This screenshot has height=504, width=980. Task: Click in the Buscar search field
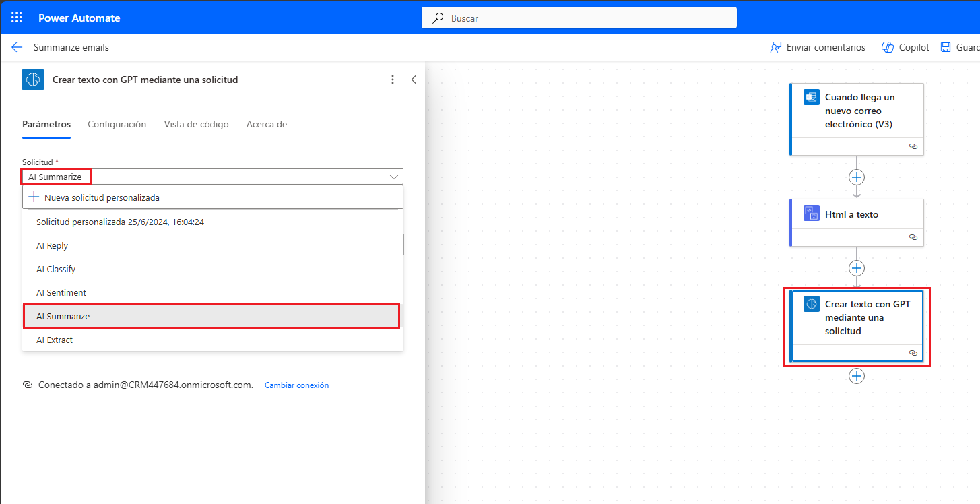(579, 18)
